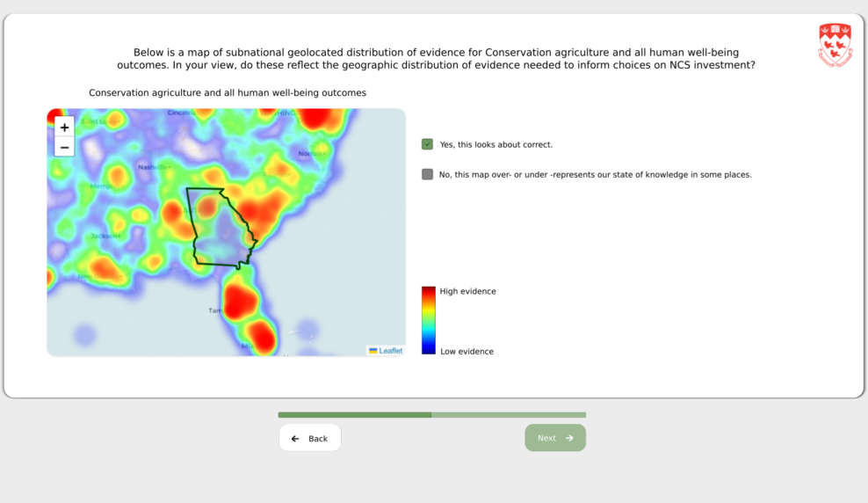Click the survey progress bar
The width and height of the screenshot is (868, 503).
pyautogui.click(x=431, y=415)
